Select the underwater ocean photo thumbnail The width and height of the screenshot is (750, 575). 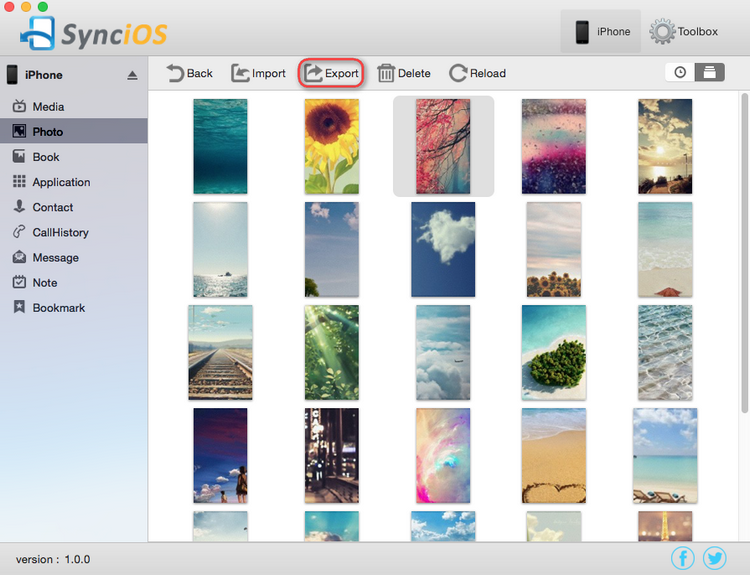point(220,146)
